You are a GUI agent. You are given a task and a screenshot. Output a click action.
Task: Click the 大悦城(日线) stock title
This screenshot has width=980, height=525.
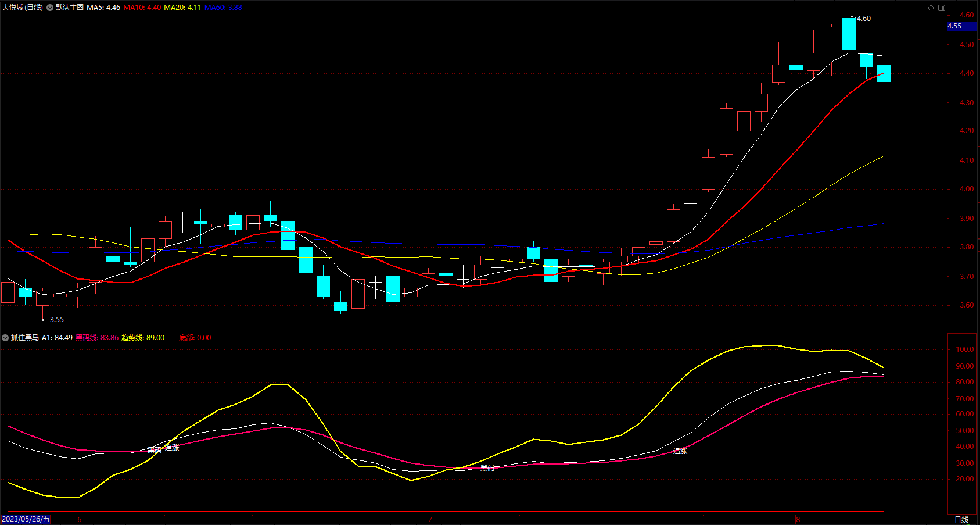tap(23, 8)
